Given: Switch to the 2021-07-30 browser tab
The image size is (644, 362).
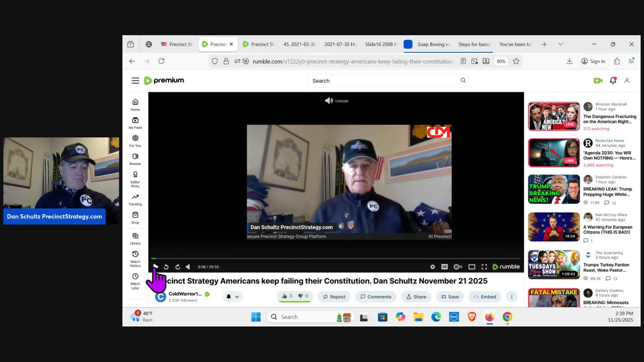Looking at the screenshot, I should coord(340,44).
